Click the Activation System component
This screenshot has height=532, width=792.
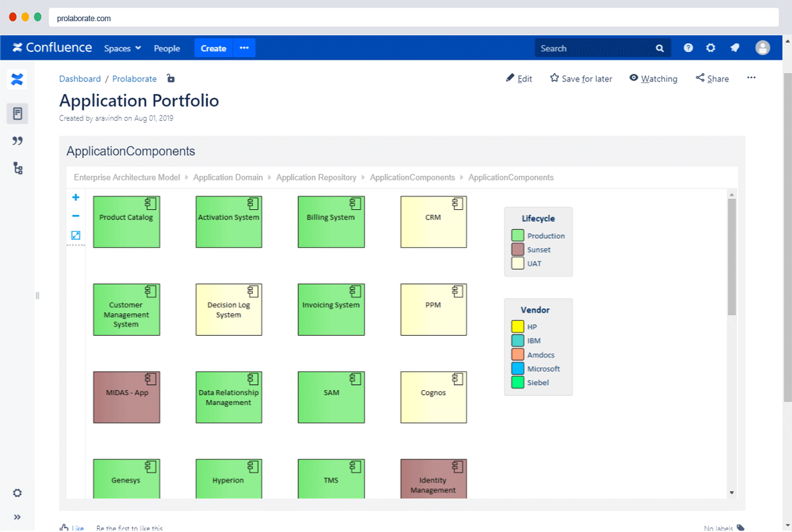click(x=228, y=222)
